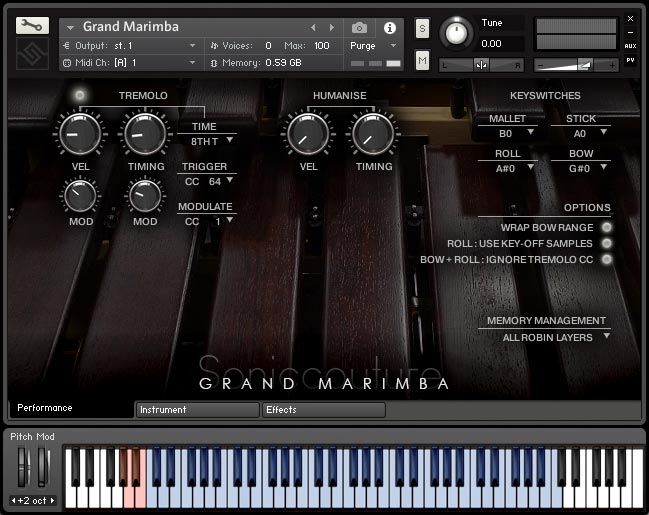Click the Tremolo TIMING knob
The height and width of the screenshot is (515, 649).
point(144,134)
